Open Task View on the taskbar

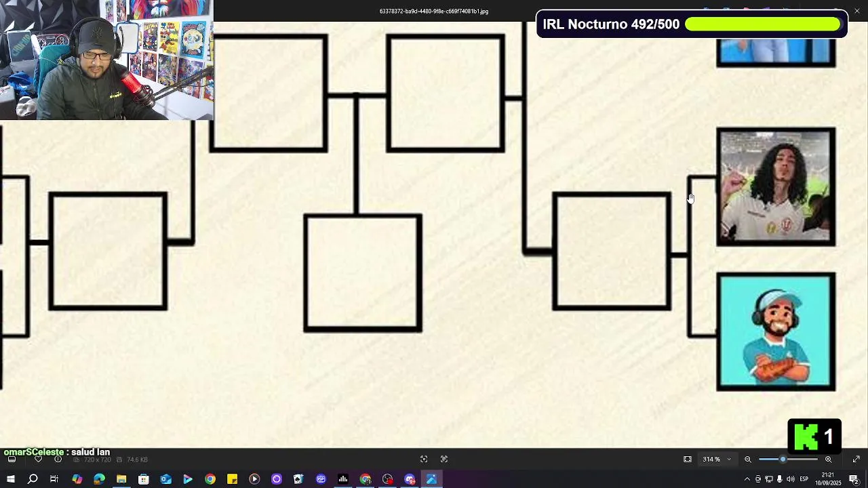pyautogui.click(x=54, y=480)
